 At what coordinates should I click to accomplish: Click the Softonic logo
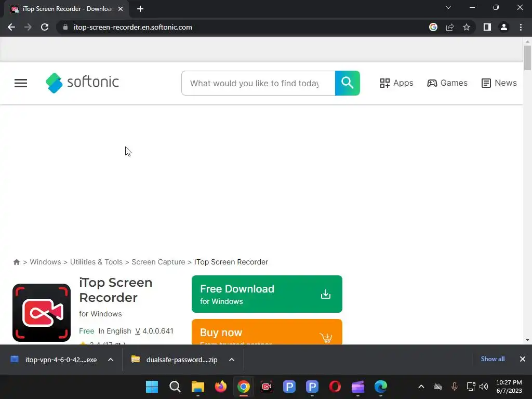click(82, 83)
